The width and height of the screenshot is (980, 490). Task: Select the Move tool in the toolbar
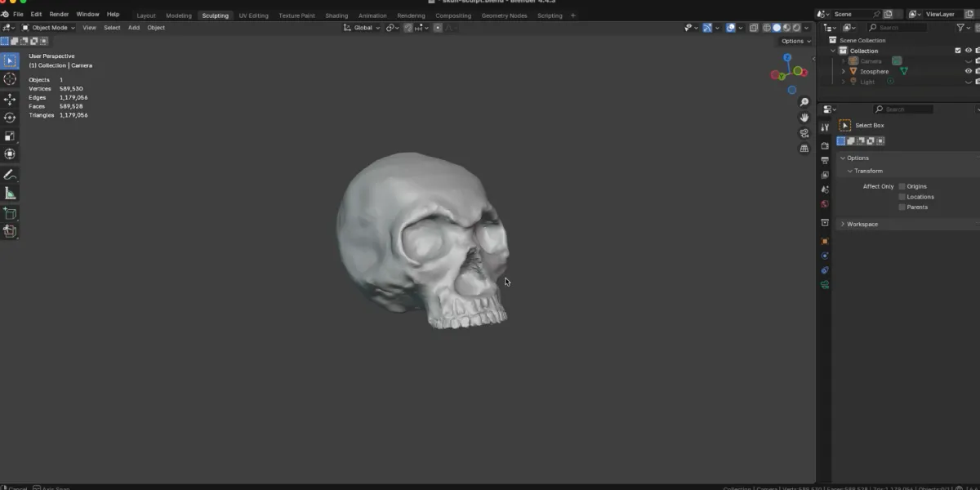pyautogui.click(x=10, y=99)
